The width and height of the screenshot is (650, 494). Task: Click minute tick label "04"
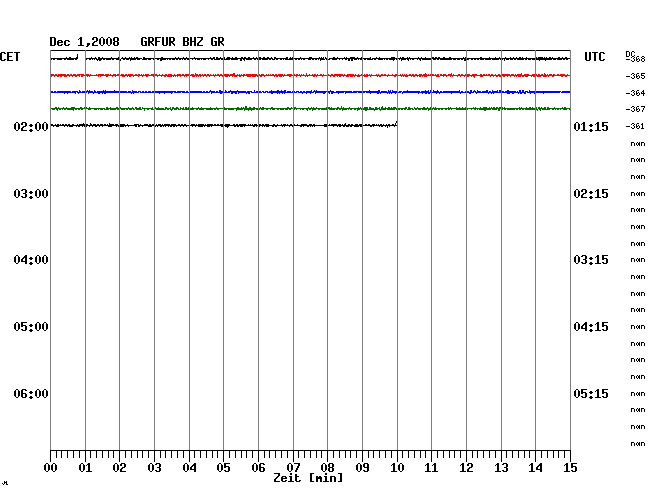[189, 468]
